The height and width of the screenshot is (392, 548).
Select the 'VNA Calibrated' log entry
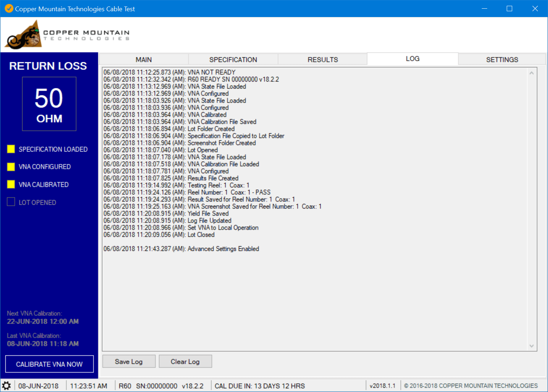pyautogui.click(x=165, y=115)
